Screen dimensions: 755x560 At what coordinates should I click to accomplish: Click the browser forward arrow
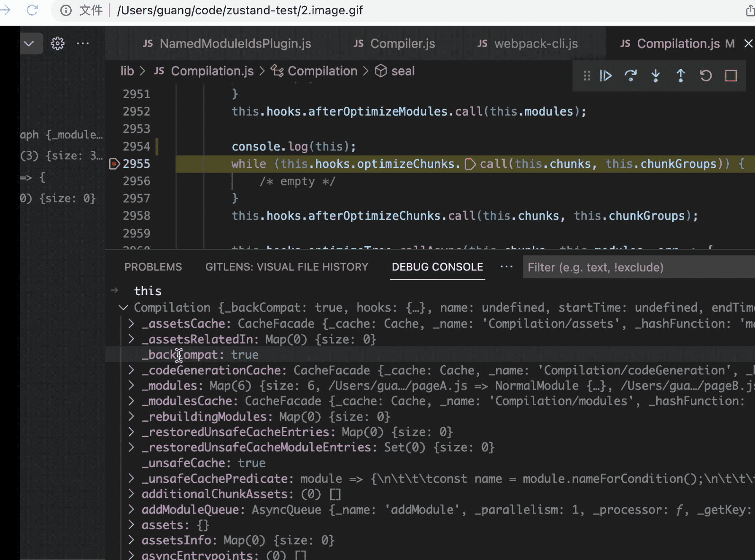[x=5, y=10]
